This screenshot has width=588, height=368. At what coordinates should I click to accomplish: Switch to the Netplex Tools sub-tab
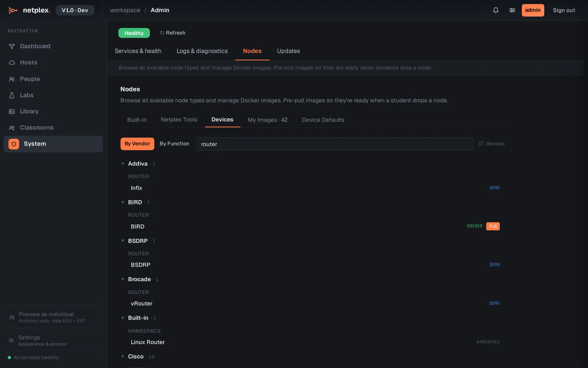click(179, 120)
